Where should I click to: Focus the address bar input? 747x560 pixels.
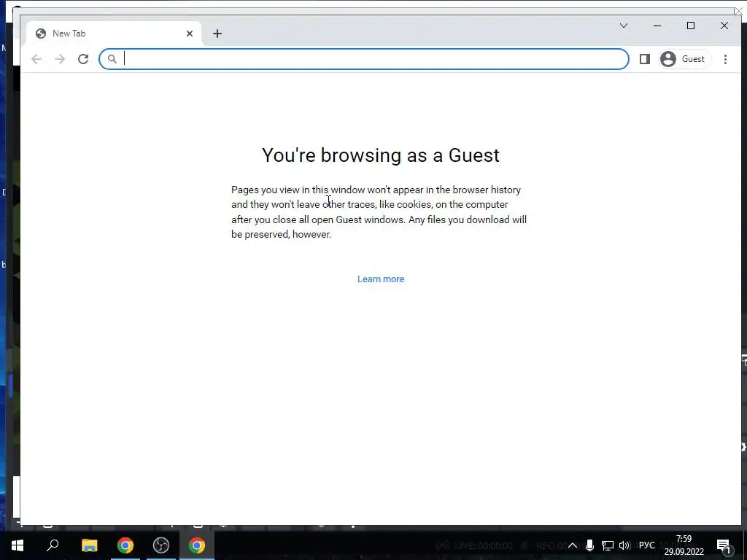[x=364, y=59]
